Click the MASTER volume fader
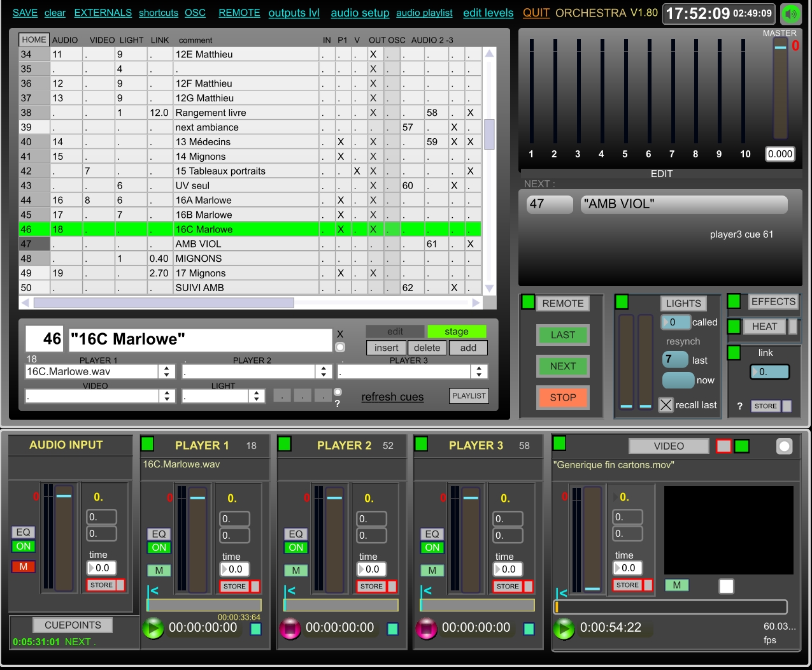This screenshot has height=670, width=812. [x=780, y=89]
